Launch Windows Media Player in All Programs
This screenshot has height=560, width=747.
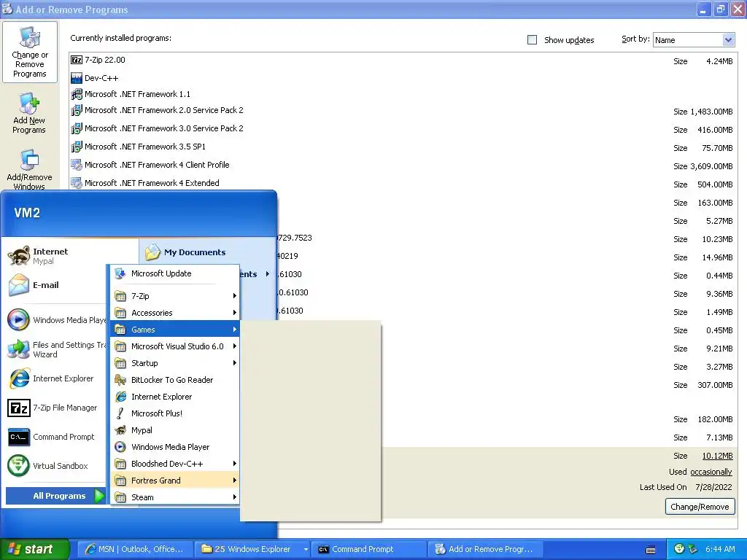tap(175, 447)
